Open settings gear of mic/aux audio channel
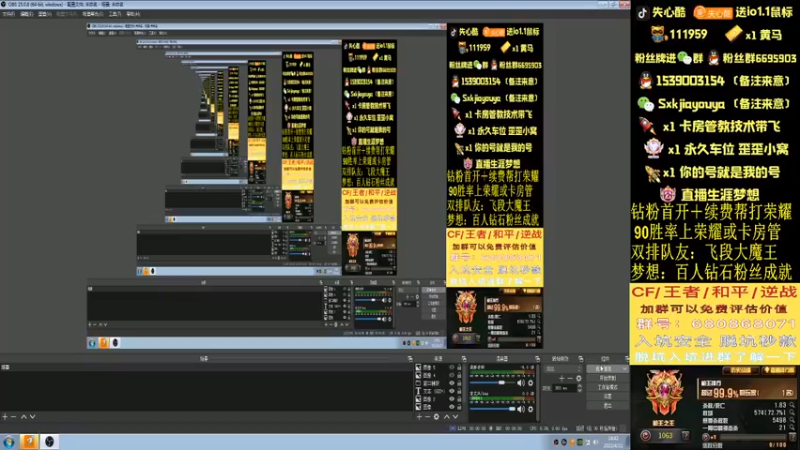 coord(531,409)
